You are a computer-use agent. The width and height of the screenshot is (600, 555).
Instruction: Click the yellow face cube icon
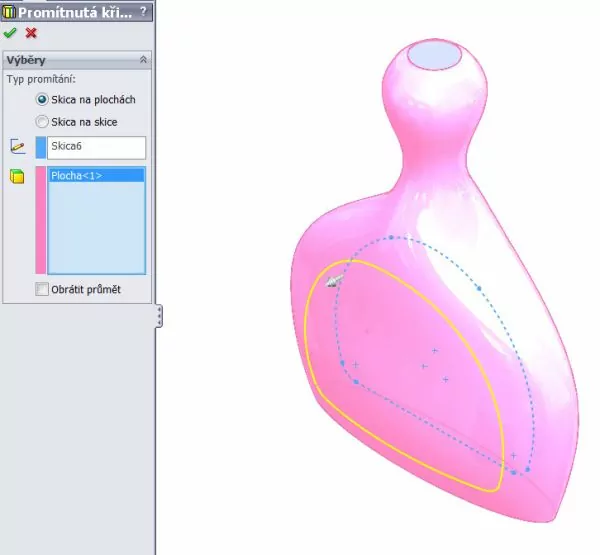click(x=17, y=177)
